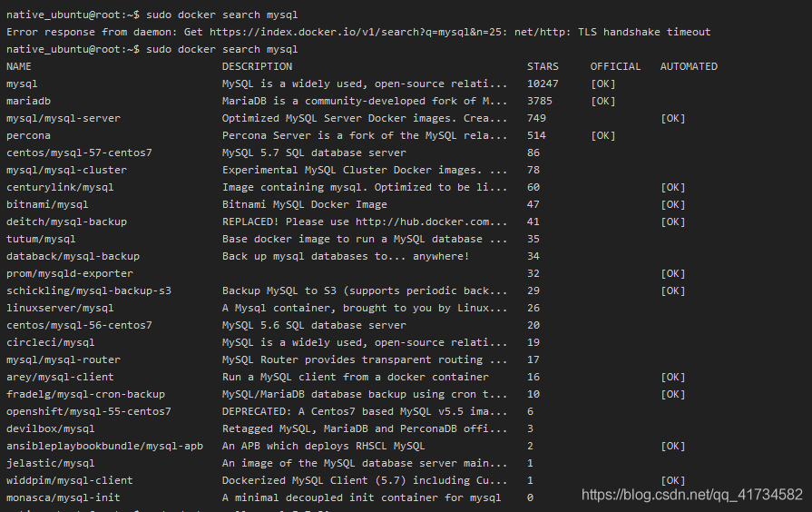This screenshot has width=812, height=512.
Task: Click the [OK] official marker for percona
Action: [602, 135]
